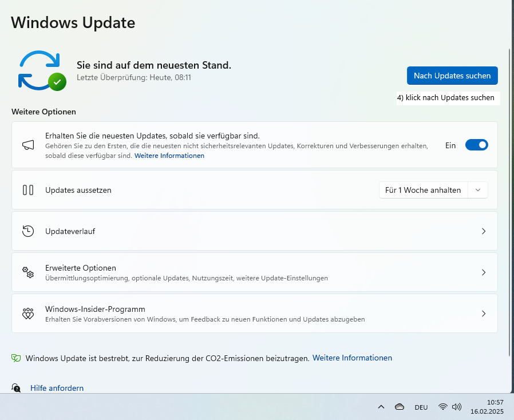Viewport: 514px width, 420px height.
Task: Click the 'Weitere Optionen' heading
Action: (x=44, y=112)
